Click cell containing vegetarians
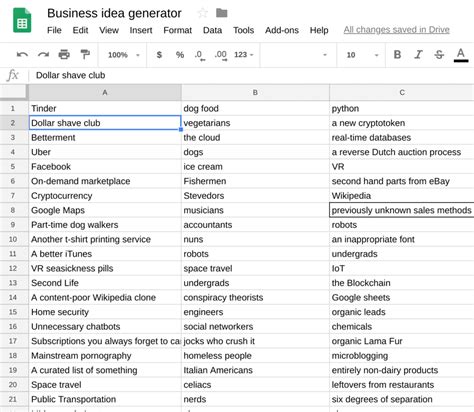 (255, 123)
